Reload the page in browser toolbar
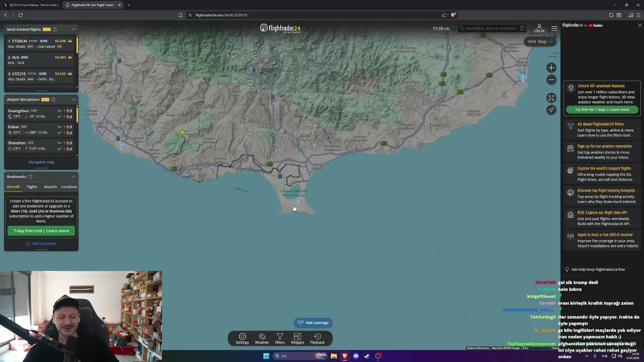This screenshot has width=644, height=362. (21, 15)
